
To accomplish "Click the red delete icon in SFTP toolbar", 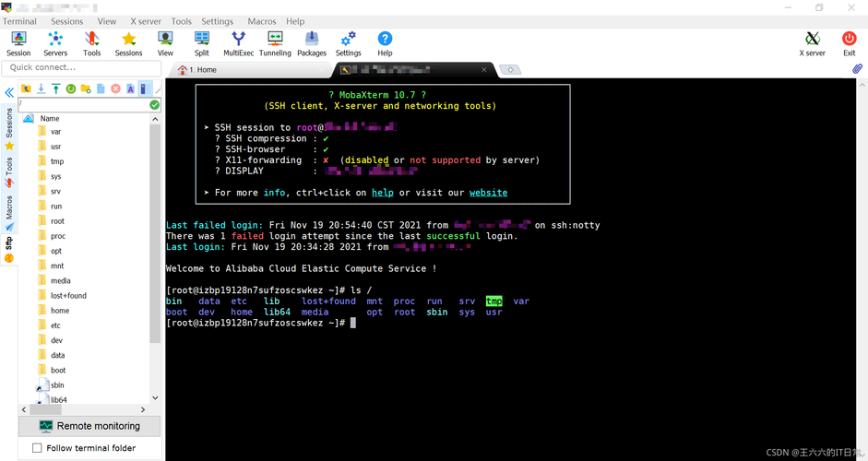I will tap(115, 89).
